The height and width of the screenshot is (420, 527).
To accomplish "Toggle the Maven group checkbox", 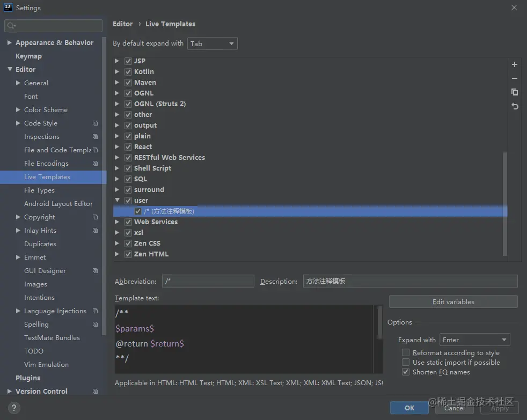I will (128, 83).
